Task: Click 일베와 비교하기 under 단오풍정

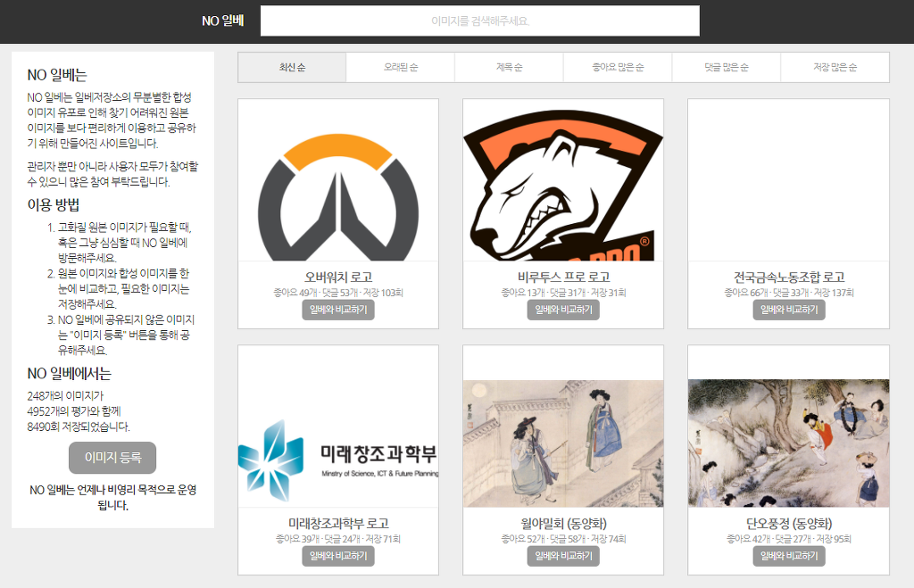Action: 789,556
